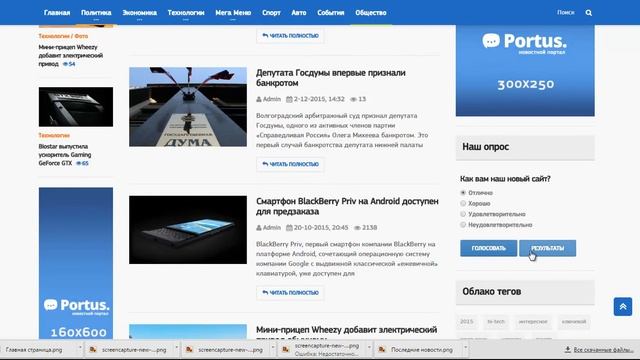This screenshot has width=640, height=360.
Task: Click the 2015 tag in tag cloud
Action: click(x=467, y=322)
